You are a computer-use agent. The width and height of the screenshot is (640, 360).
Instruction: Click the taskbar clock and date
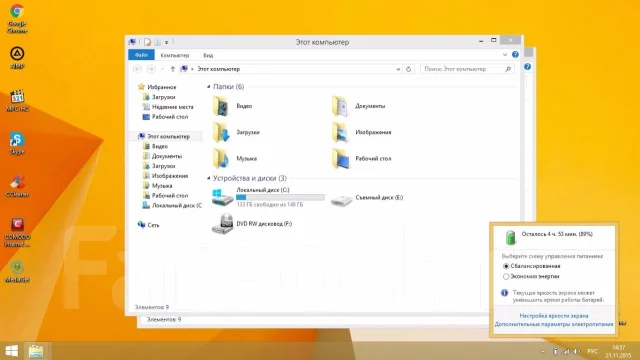pyautogui.click(x=618, y=351)
